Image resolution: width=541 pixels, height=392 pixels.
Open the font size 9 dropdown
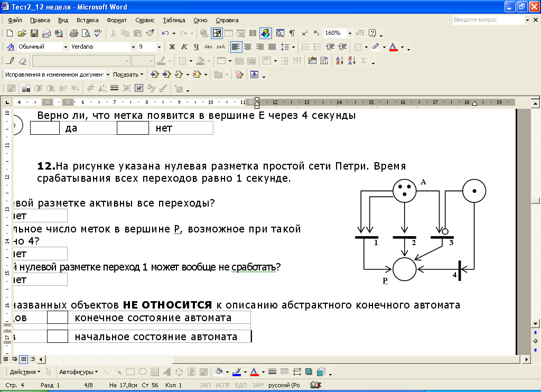click(x=159, y=47)
